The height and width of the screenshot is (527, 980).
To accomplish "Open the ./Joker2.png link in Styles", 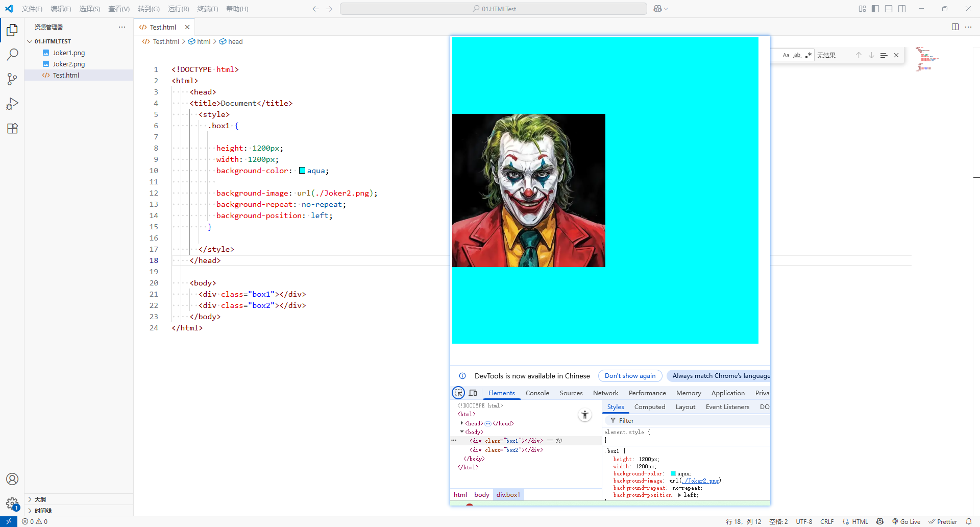I will (701, 481).
